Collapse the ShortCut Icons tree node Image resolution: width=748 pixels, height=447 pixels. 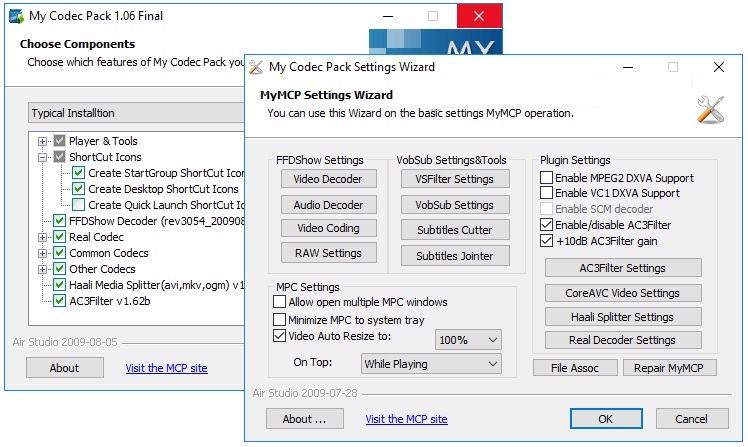43,157
